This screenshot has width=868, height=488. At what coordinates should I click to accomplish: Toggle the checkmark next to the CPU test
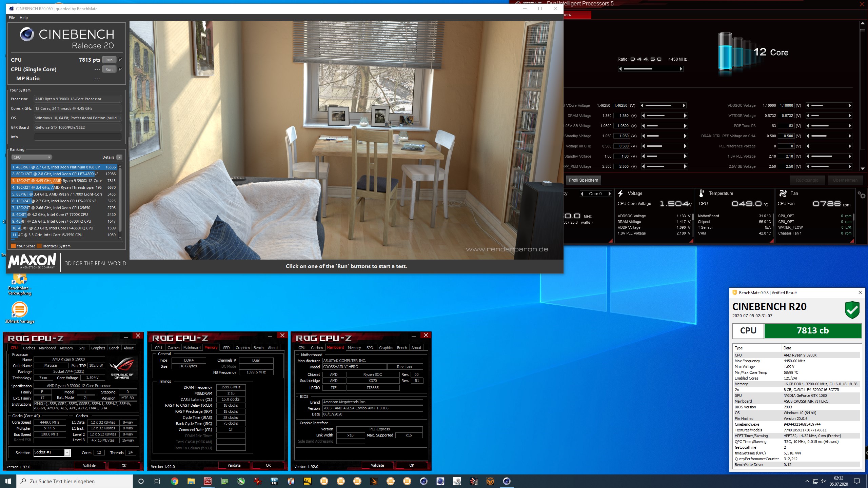(x=120, y=60)
